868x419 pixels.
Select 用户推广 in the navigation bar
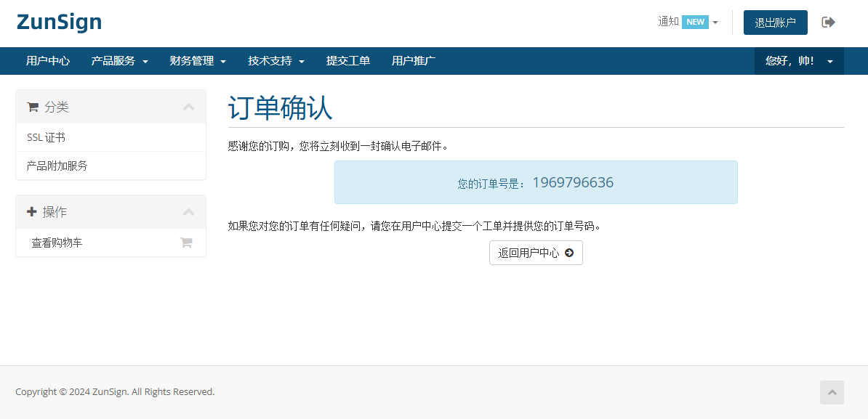[x=414, y=61]
